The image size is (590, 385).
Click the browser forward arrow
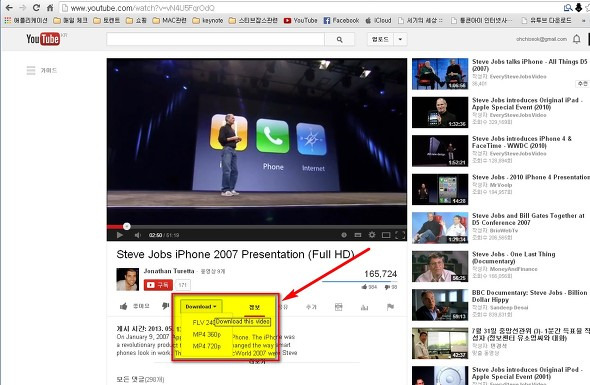[22, 8]
